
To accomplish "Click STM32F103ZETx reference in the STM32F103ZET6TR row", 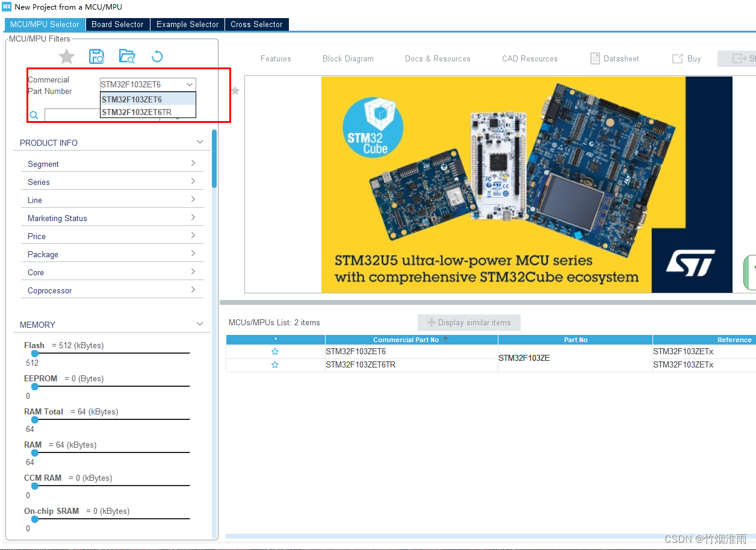I will coord(704,365).
